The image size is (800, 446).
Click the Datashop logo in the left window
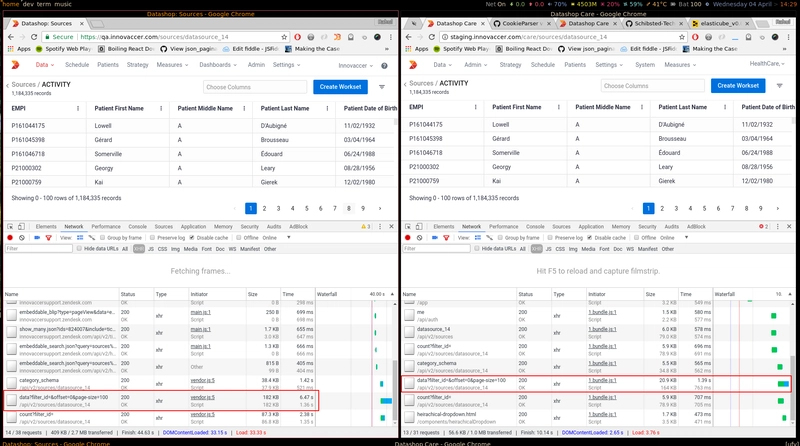pos(15,65)
